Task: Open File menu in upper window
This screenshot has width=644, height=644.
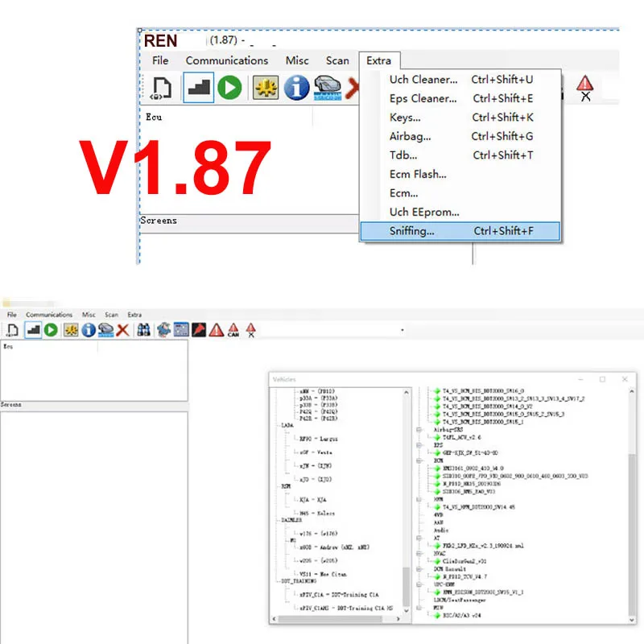Action: pos(160,60)
